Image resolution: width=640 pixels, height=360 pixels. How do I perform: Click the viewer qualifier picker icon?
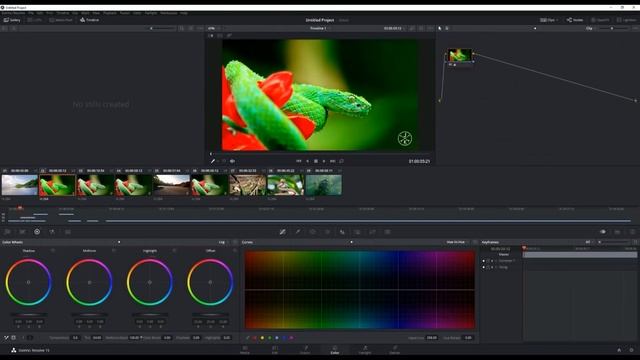click(213, 161)
